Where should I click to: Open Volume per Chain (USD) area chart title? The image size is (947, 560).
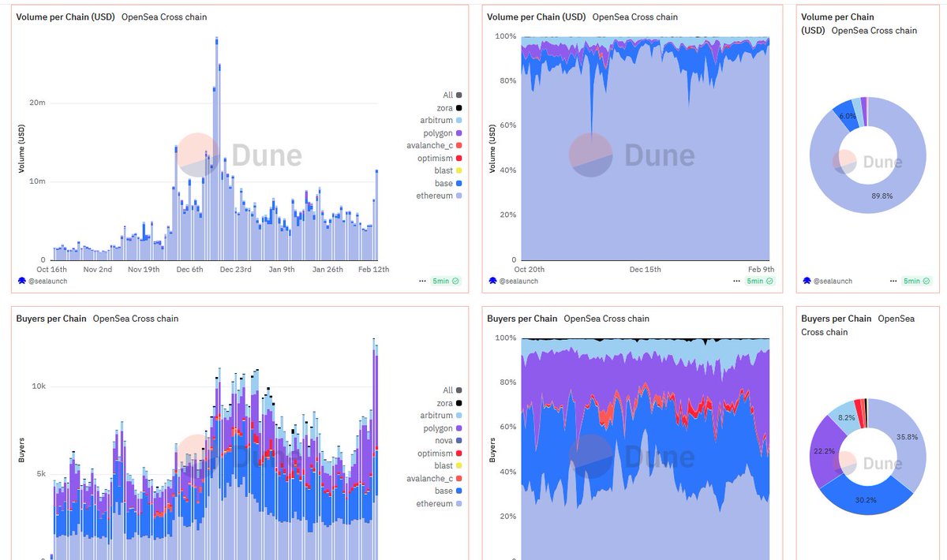click(x=537, y=17)
